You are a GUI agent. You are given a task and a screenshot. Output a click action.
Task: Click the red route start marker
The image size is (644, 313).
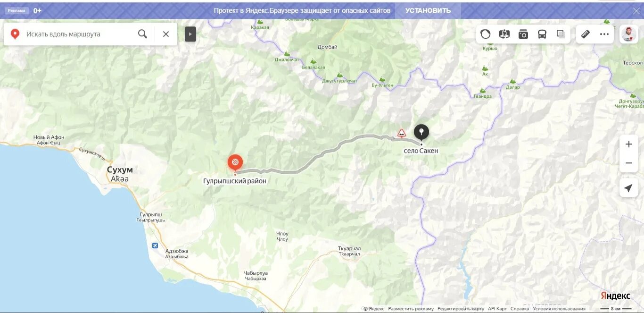click(235, 163)
